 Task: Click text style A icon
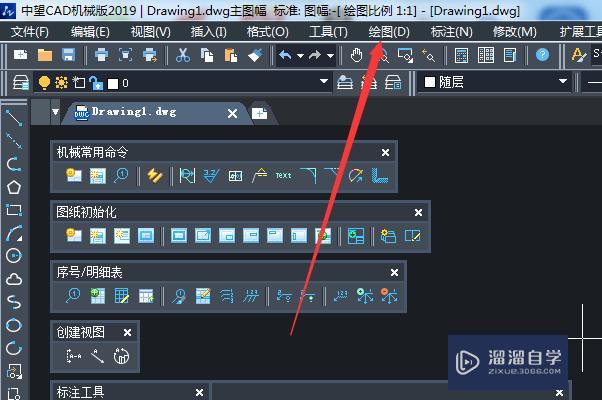579,55
